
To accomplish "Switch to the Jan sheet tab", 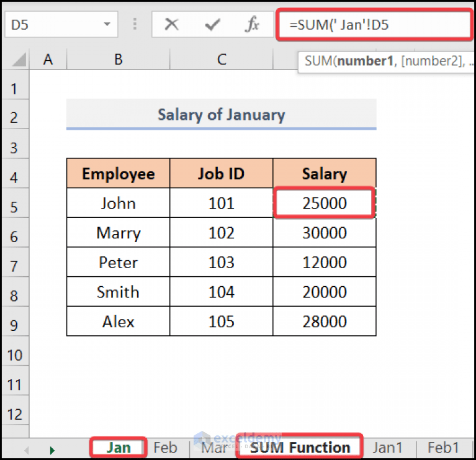I will [x=119, y=448].
